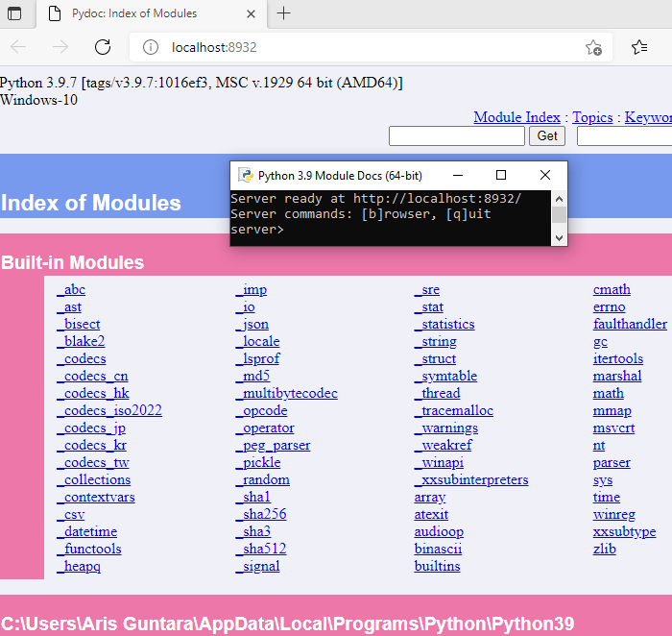Minimize the Python 3.9 Module Docs window

coord(458,175)
